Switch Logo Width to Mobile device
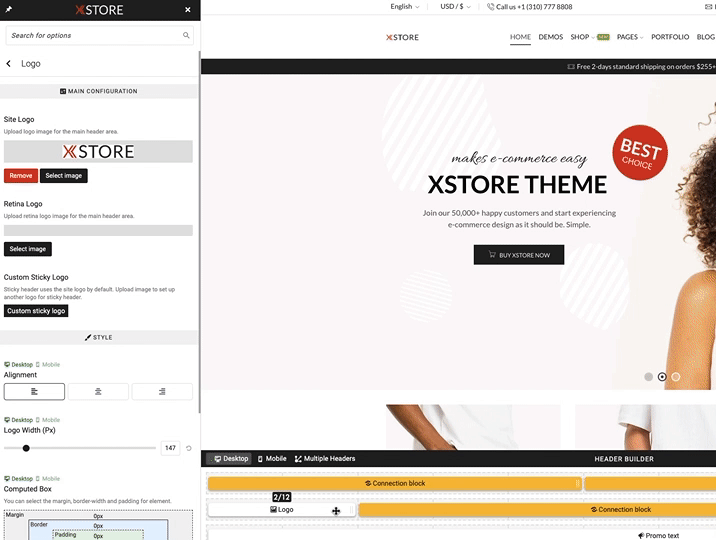Viewport: 716px width, 540px height. [x=48, y=420]
